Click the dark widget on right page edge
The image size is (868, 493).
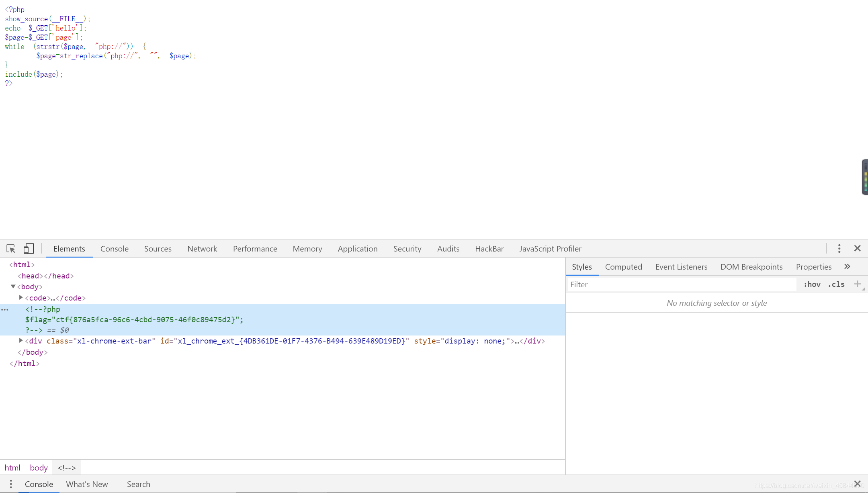click(865, 177)
